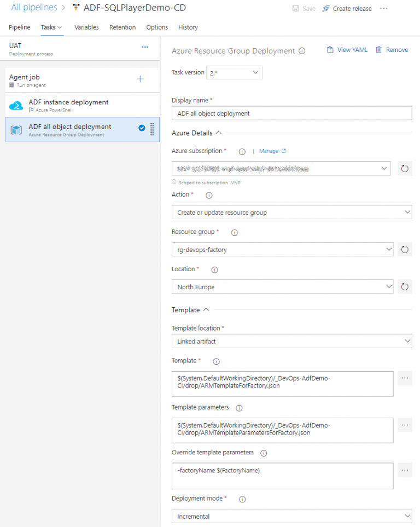Open the more actions ellipsis top right
The height and width of the screenshot is (527, 420).
[x=383, y=8]
